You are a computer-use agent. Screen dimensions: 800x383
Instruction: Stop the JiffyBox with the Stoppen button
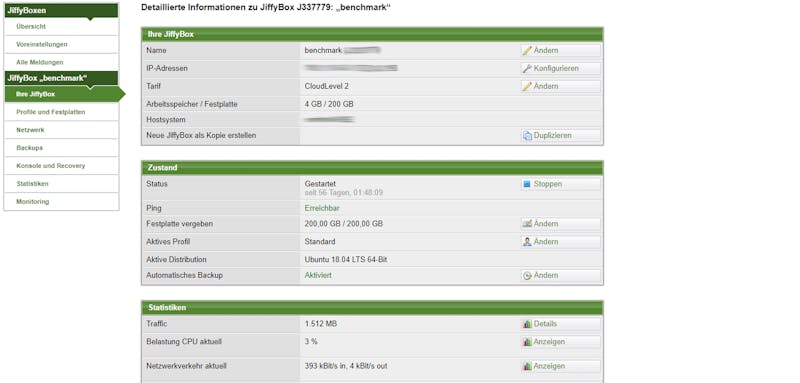561,184
